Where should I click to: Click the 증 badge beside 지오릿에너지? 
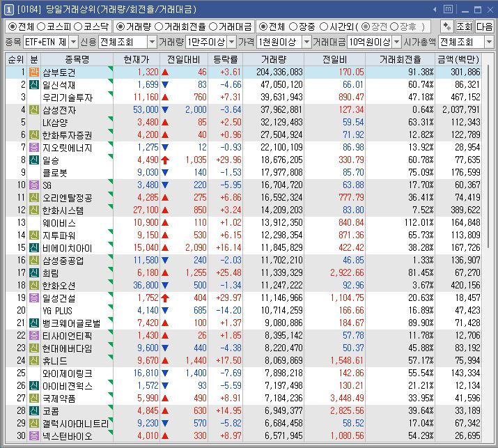(34, 148)
